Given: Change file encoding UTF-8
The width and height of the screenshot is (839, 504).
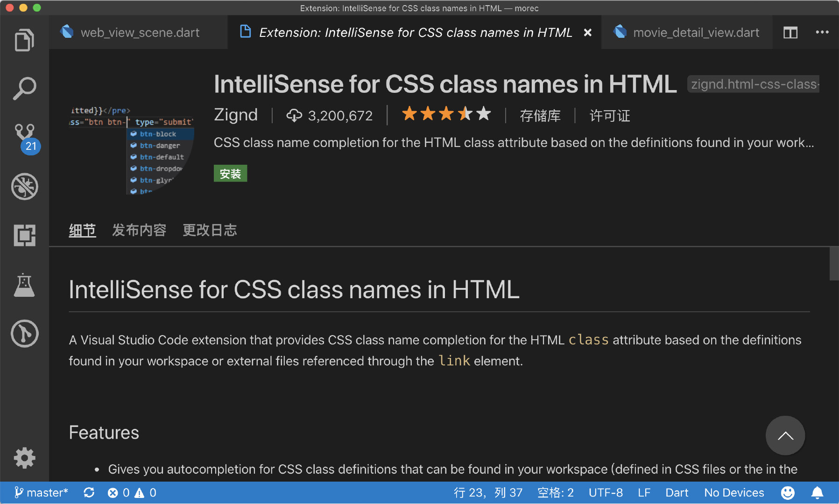Looking at the screenshot, I should coord(606,493).
